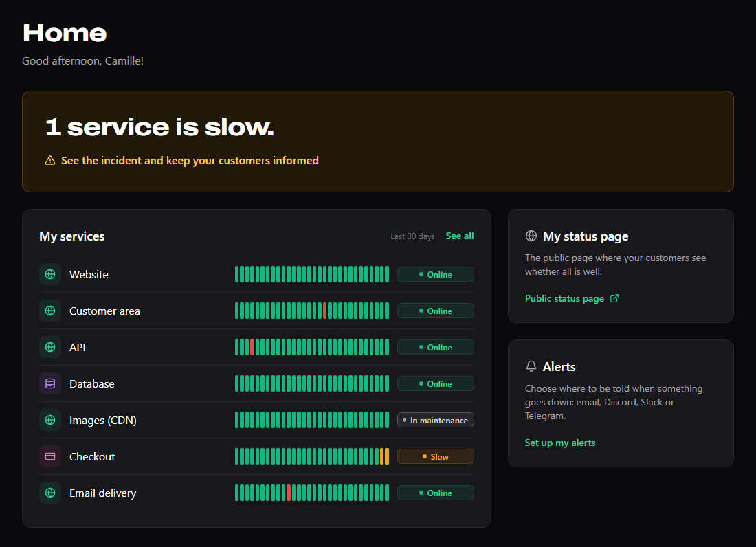Follow the Set up my alerts link
756x547 pixels.
[x=559, y=443]
